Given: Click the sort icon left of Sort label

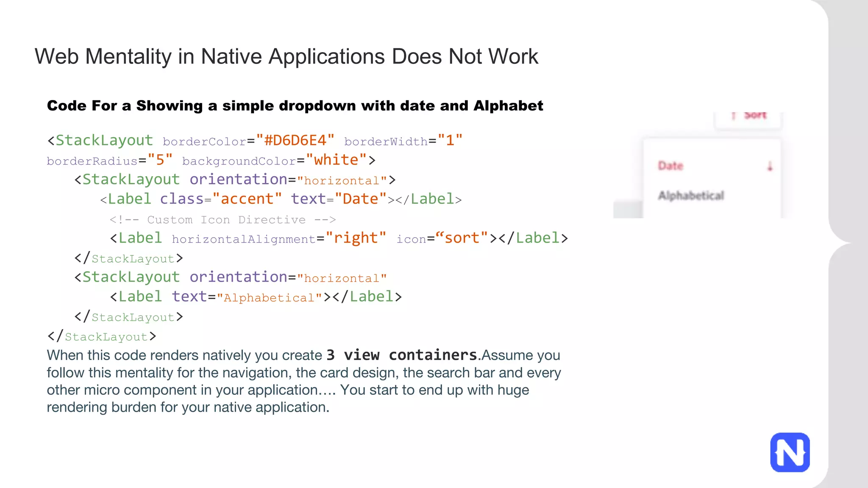Looking at the screenshot, I should point(734,116).
